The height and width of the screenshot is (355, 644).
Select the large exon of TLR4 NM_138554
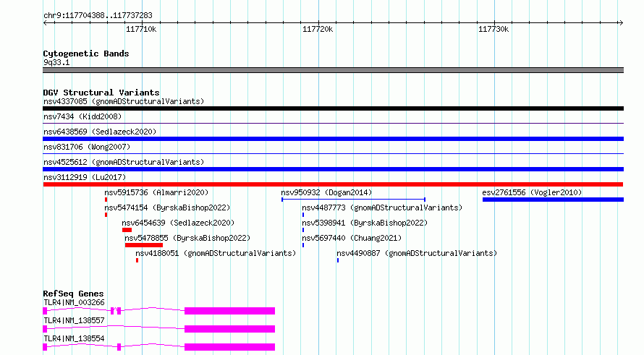pos(229,347)
